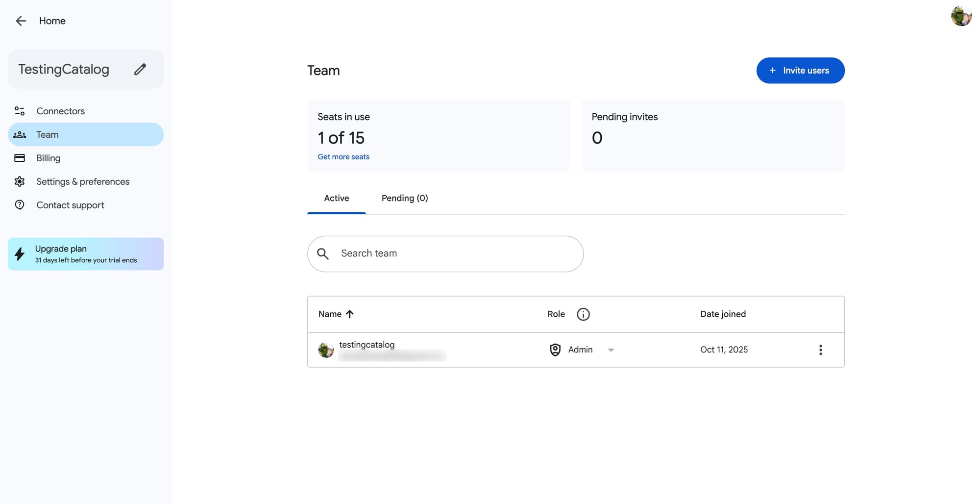Open Connectors from sidebar

pyautogui.click(x=86, y=111)
